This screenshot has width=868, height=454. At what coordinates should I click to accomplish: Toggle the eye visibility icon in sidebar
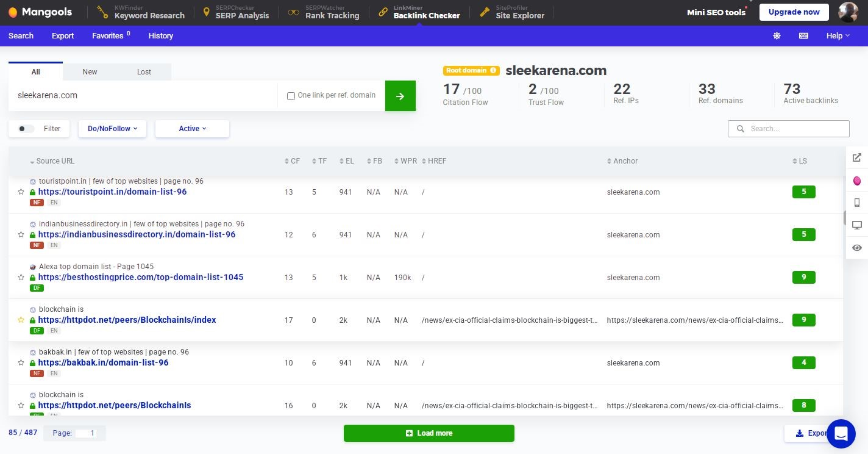point(856,248)
